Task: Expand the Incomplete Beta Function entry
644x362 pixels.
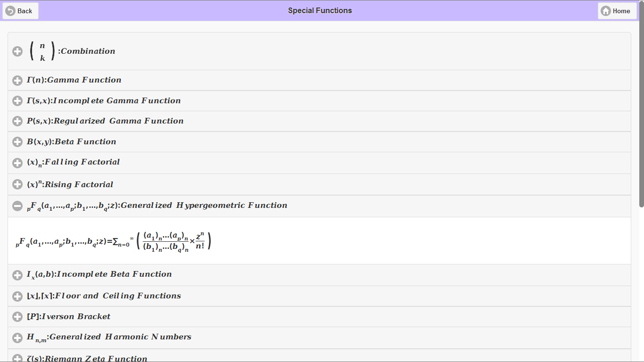Action: pyautogui.click(x=17, y=275)
